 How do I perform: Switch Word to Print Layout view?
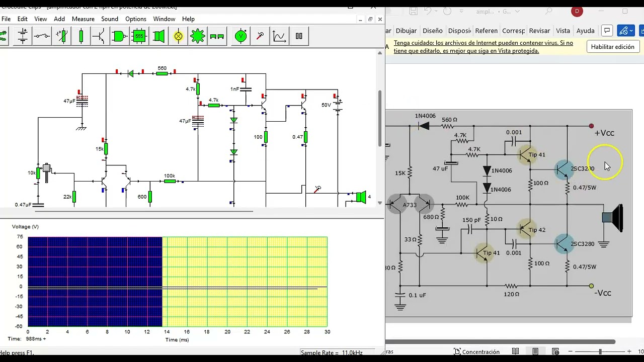(535, 351)
